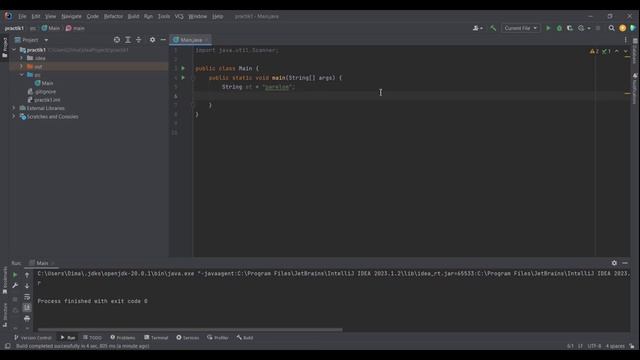Click Down the Stack Trace arrow
The height and width of the screenshot is (360, 640).
pyautogui.click(x=27, y=286)
